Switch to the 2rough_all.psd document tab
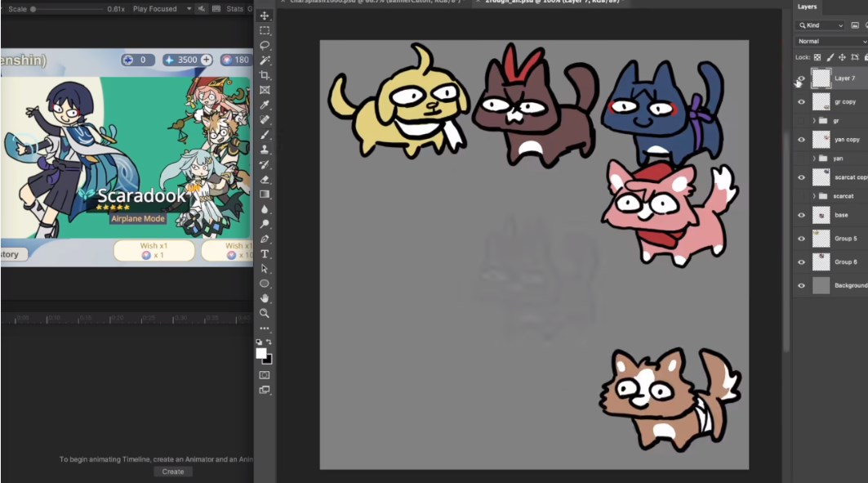The height and width of the screenshot is (483, 868). [x=553, y=2]
